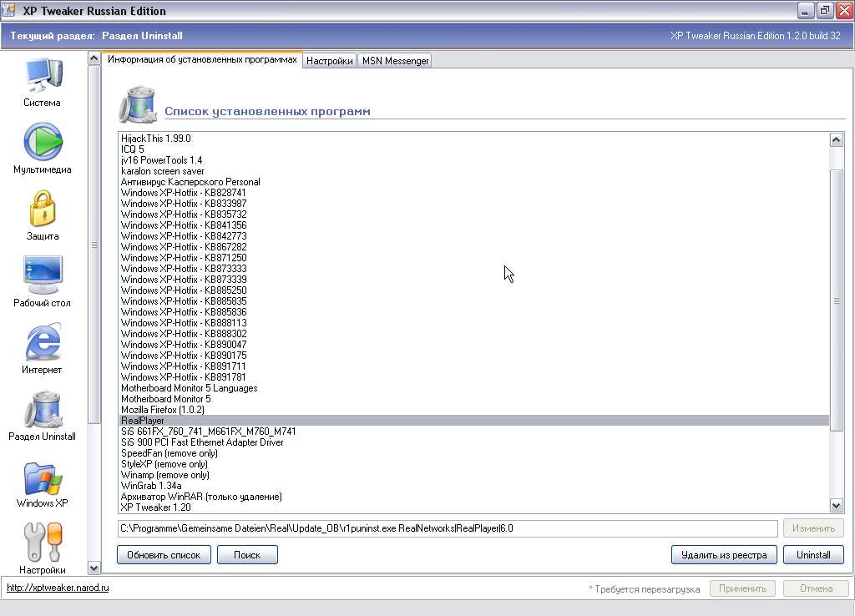
Task: Click sidebar scrollbar up arrow
Action: coord(94,58)
